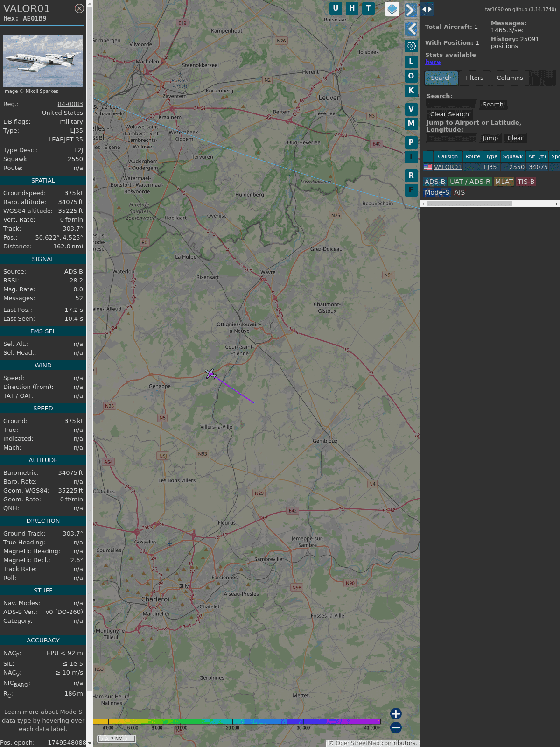Image resolution: width=560 pixels, height=747 pixels.
Task: Click the right chevron sidebar button
Action: coord(411,10)
